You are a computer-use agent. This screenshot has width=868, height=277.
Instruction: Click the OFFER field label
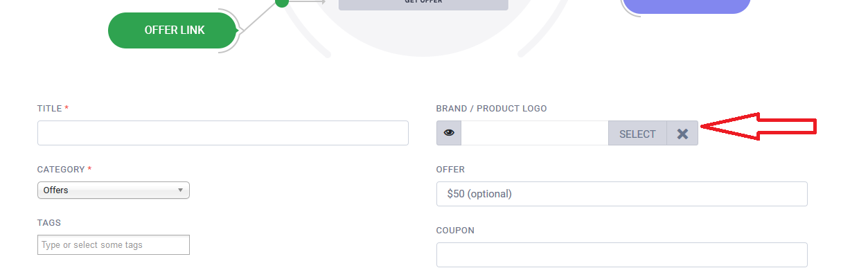click(x=450, y=170)
